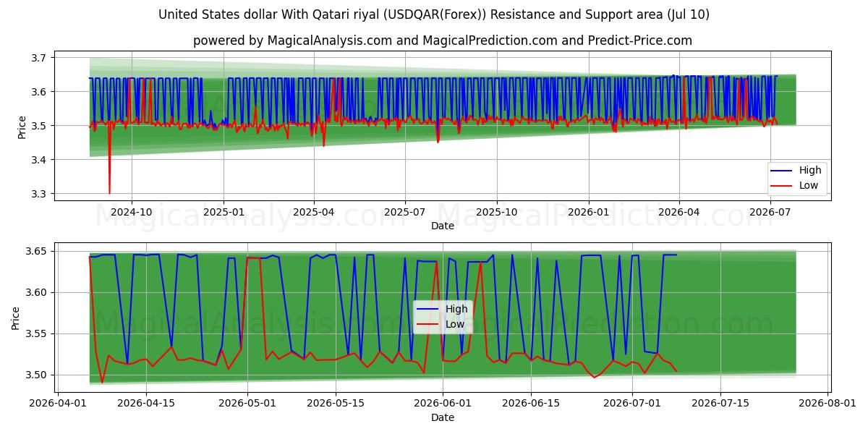The width and height of the screenshot is (868, 434).
Task: Click the '3.6' price tick on the top chart
Action: click(41, 92)
